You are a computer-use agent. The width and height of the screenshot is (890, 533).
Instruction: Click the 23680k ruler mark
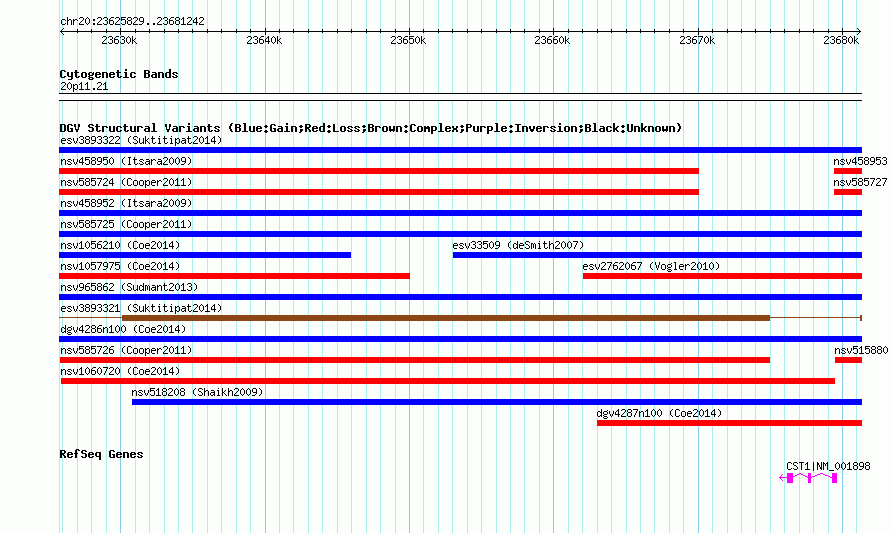(x=841, y=40)
